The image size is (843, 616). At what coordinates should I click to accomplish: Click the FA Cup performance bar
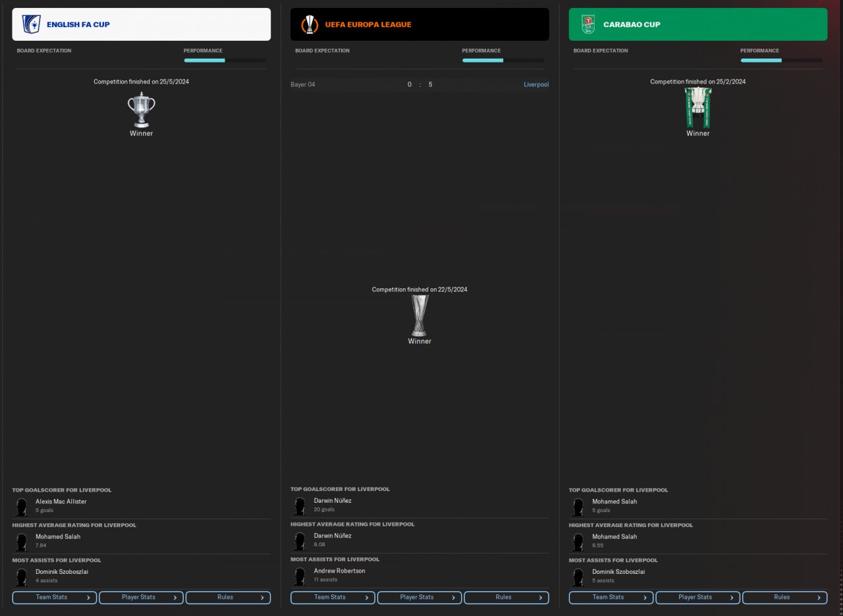coord(225,61)
